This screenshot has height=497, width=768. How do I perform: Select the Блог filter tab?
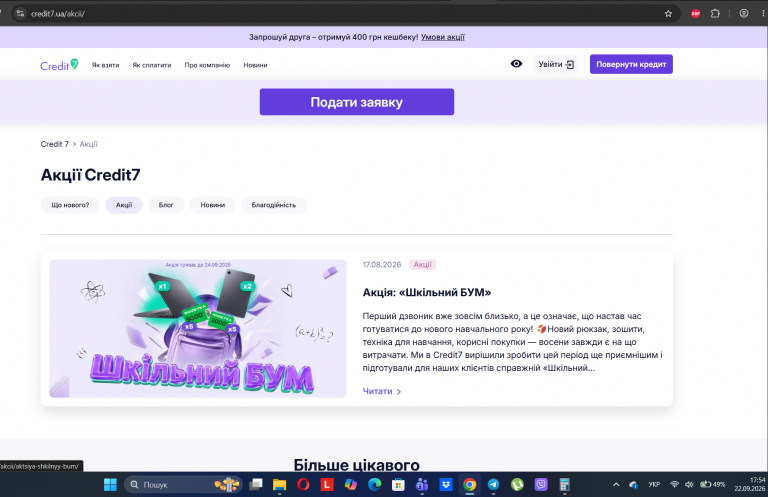tap(166, 205)
